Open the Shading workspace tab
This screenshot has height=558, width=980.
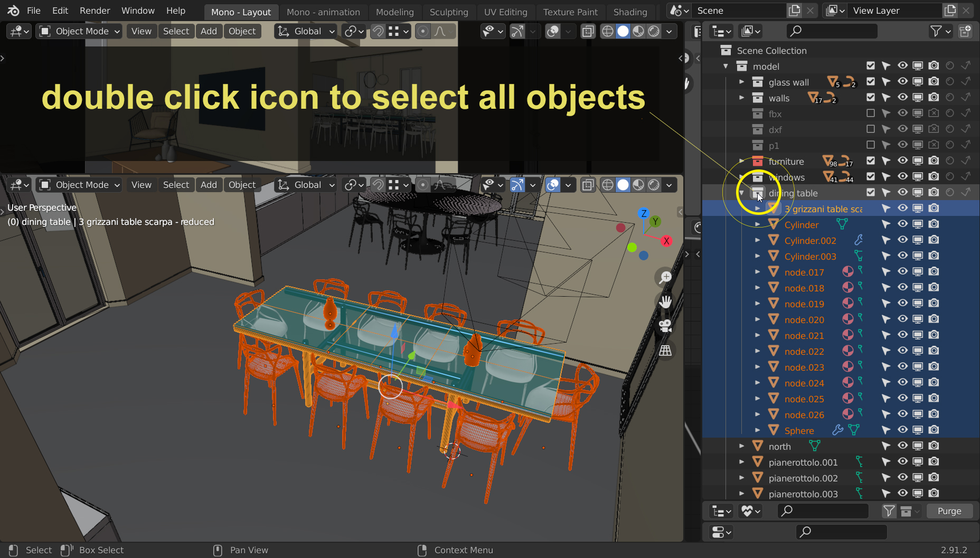[x=630, y=12]
